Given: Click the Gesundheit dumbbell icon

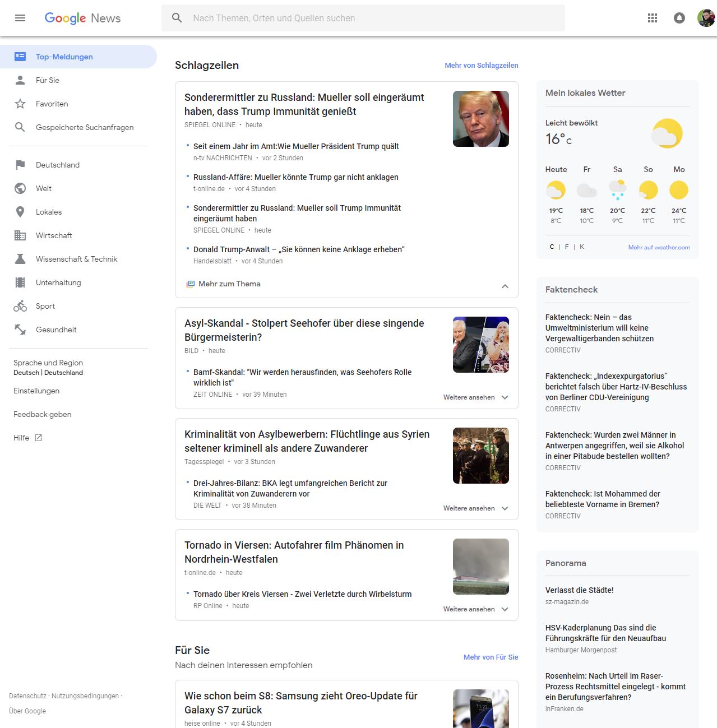Looking at the screenshot, I should click(20, 330).
